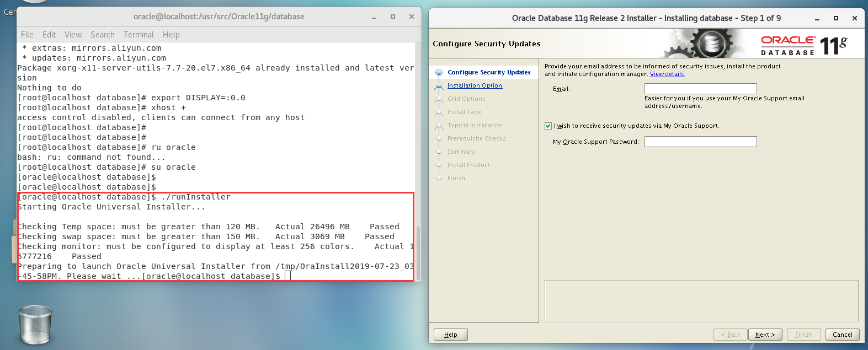Cancel the Oracle installer
868x350 pixels.
click(x=842, y=335)
